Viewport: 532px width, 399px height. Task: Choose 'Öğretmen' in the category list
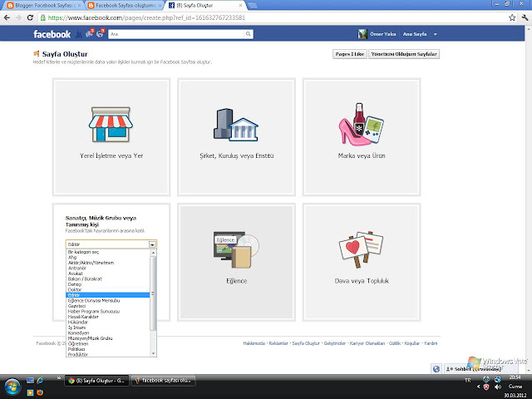click(107, 343)
